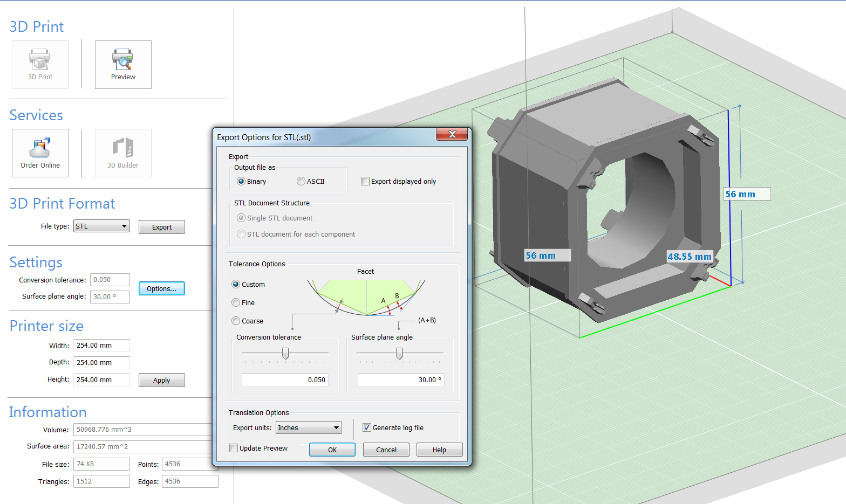The height and width of the screenshot is (504, 846).
Task: Choose Fine tolerance option
Action: pyautogui.click(x=236, y=303)
